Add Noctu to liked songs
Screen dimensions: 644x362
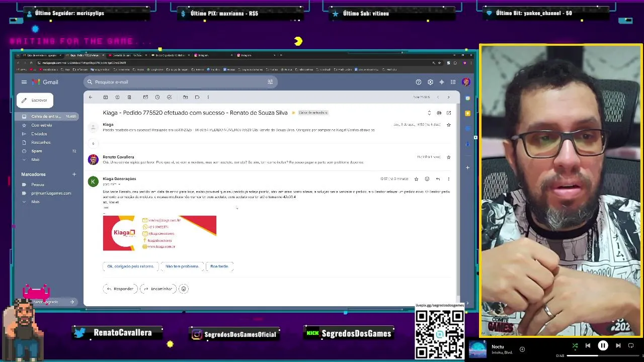tap(522, 349)
